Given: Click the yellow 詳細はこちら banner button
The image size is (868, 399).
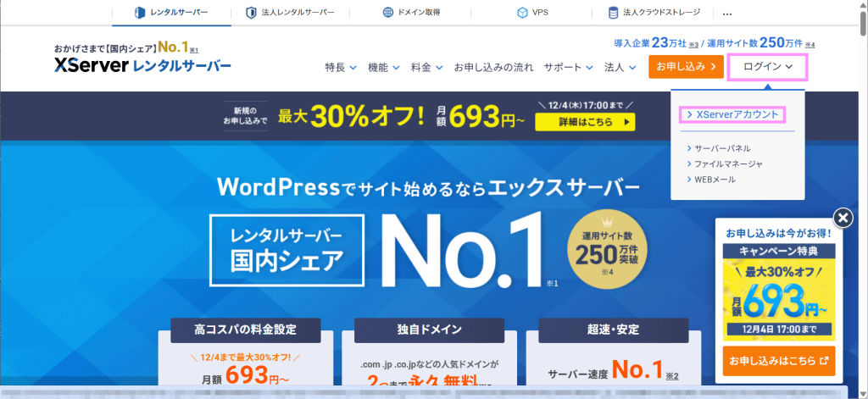Looking at the screenshot, I should click(x=584, y=122).
